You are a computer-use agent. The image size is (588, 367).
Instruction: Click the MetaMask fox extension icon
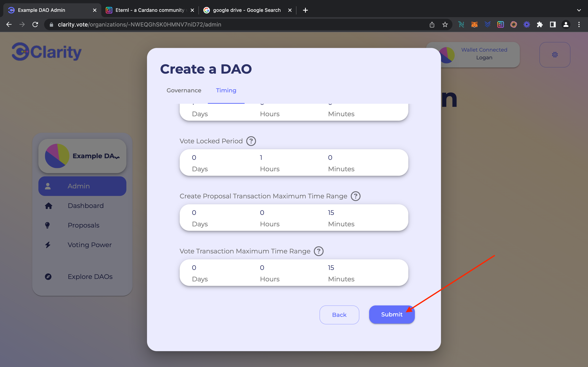coord(474,24)
